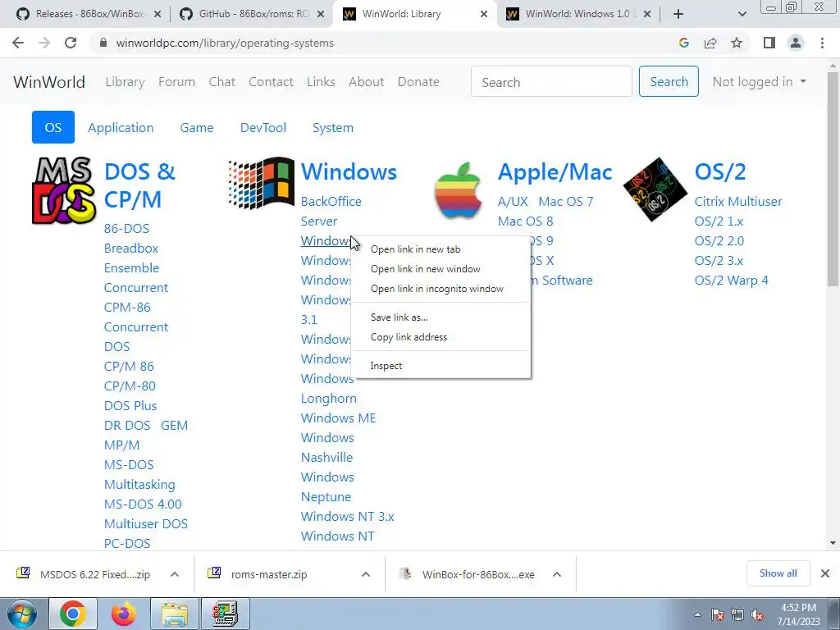Open the Citrix Multiuser link
The width and height of the screenshot is (840, 630).
[738, 202]
